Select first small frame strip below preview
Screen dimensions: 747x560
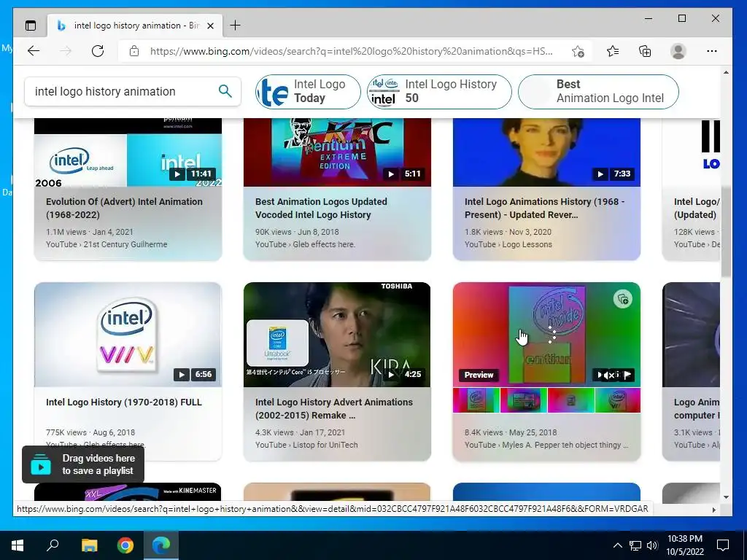point(476,400)
